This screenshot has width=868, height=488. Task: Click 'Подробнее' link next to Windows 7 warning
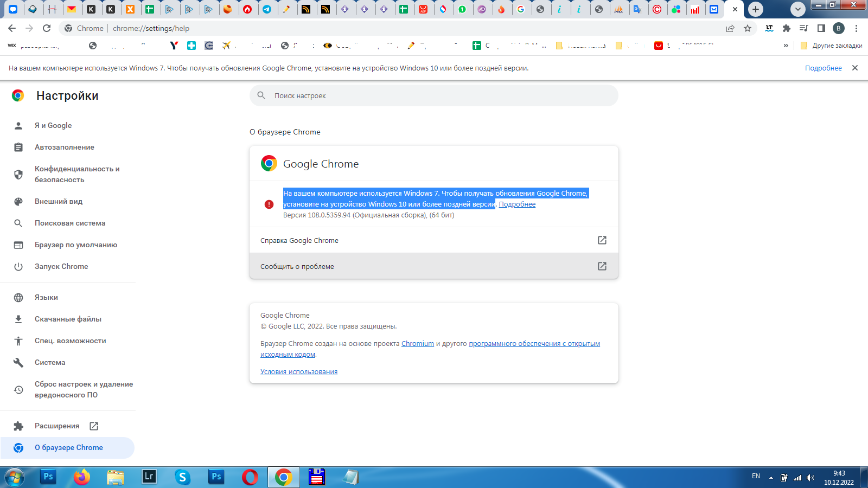click(x=517, y=204)
